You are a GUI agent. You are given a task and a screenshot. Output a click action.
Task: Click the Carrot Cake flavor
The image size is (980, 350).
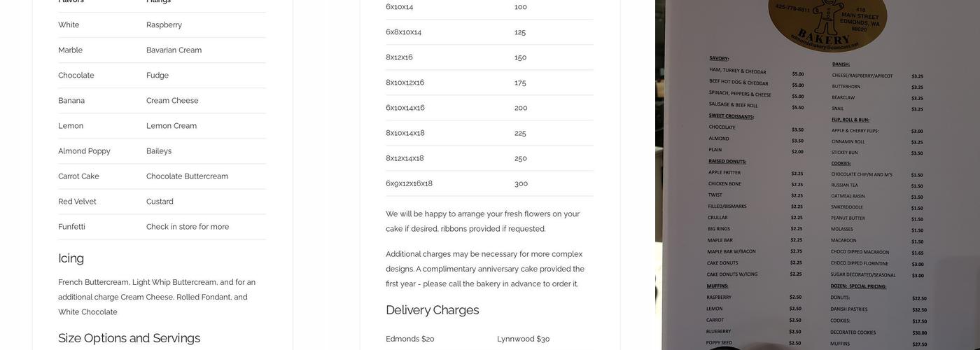78,176
